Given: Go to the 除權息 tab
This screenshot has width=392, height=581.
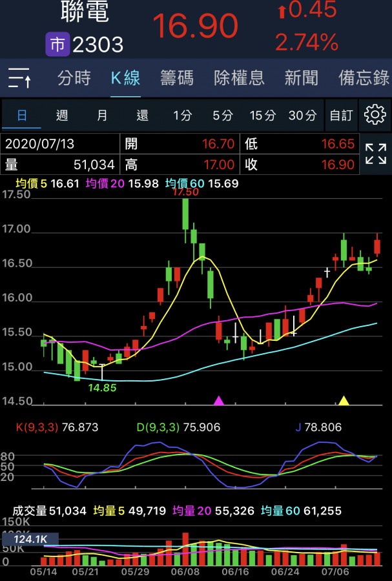Looking at the screenshot, I should tap(239, 79).
